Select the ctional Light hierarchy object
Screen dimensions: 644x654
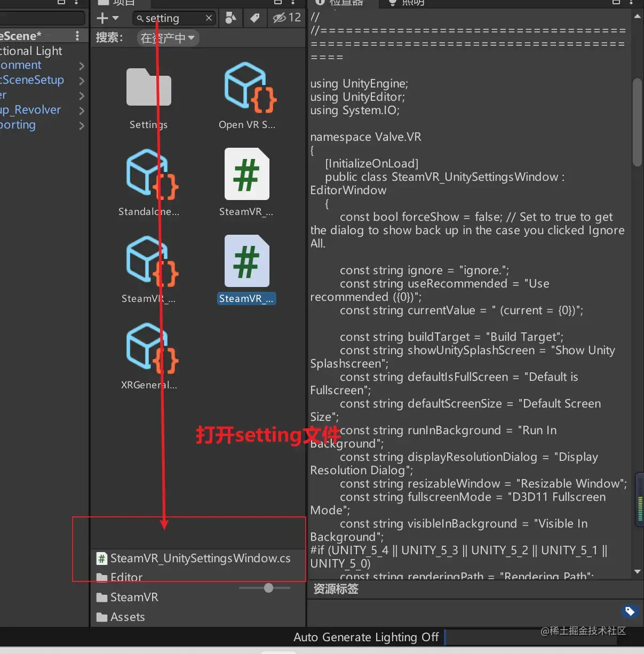pyautogui.click(x=31, y=51)
